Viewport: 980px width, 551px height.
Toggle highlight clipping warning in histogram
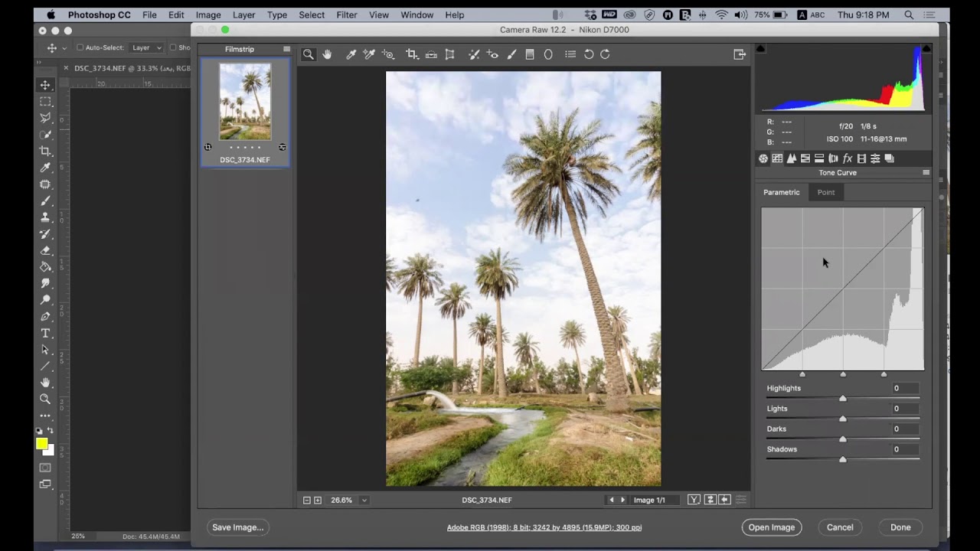pyautogui.click(x=926, y=49)
